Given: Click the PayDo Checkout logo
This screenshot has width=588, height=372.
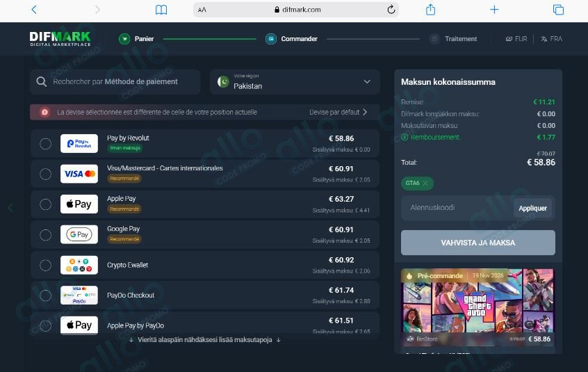Looking at the screenshot, I should (x=79, y=295).
